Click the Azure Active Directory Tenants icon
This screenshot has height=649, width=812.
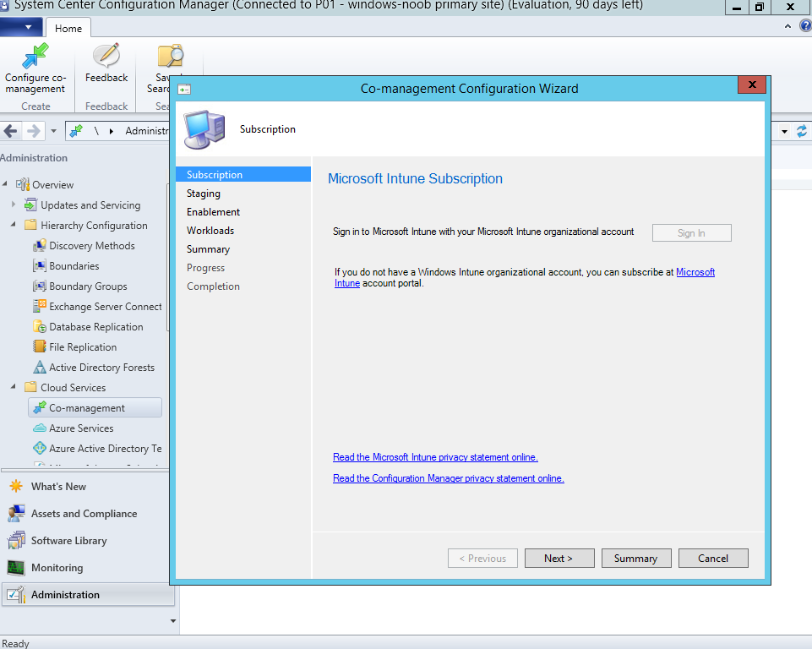40,448
